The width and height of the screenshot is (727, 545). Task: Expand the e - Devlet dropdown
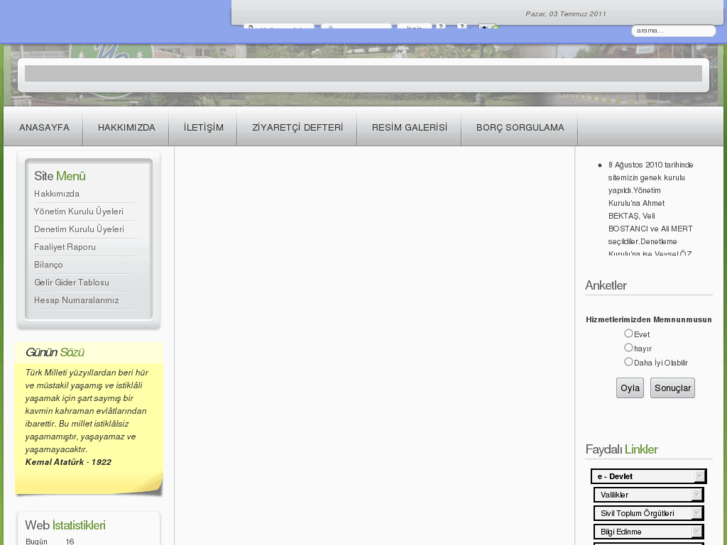click(x=649, y=476)
